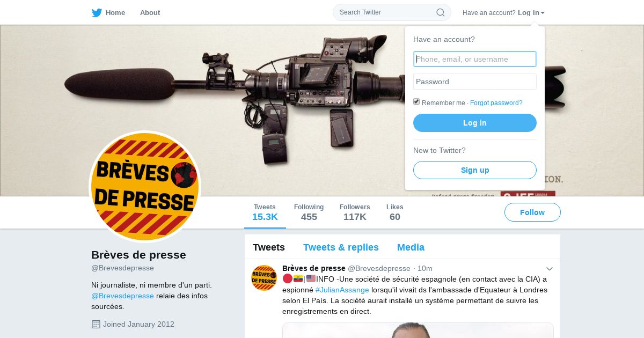Click the Sign up button

475,170
